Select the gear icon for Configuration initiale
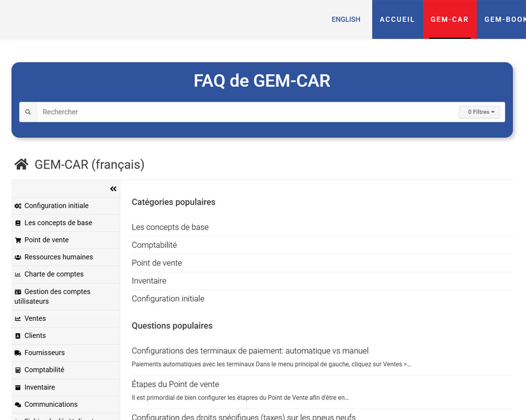The image size is (526, 420). point(17,206)
